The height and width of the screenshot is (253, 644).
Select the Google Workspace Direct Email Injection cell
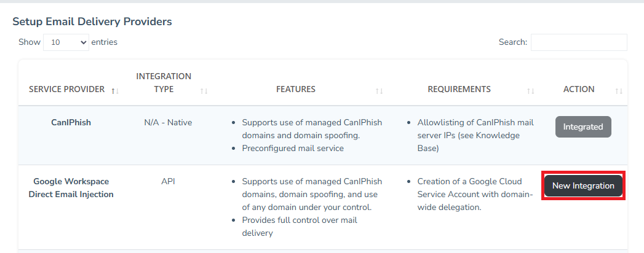[x=71, y=188]
